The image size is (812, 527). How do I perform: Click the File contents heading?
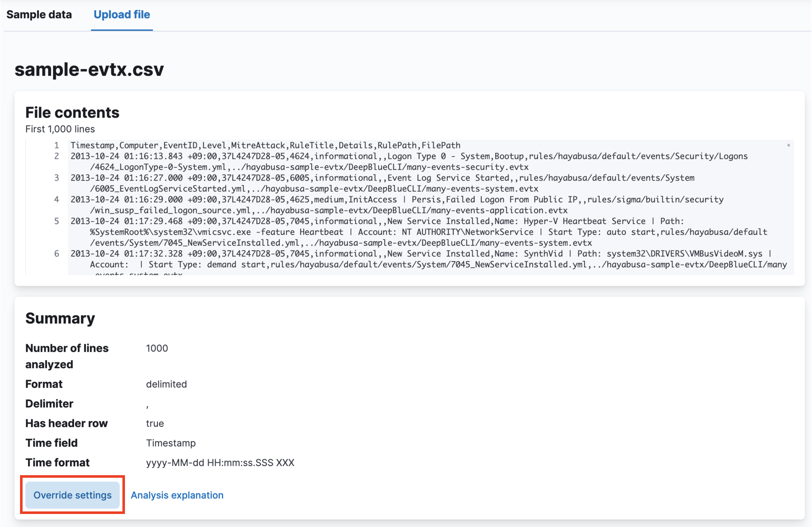(x=72, y=113)
